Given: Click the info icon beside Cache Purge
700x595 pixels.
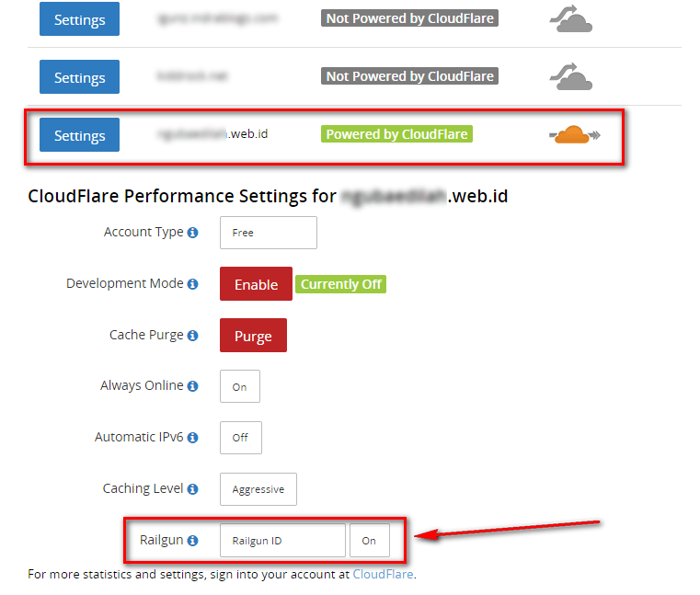Looking at the screenshot, I should pyautogui.click(x=192, y=336).
